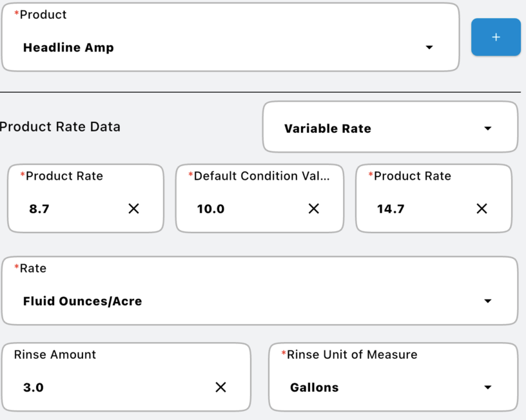Click the Rinse Unit of Measure label

(352, 354)
